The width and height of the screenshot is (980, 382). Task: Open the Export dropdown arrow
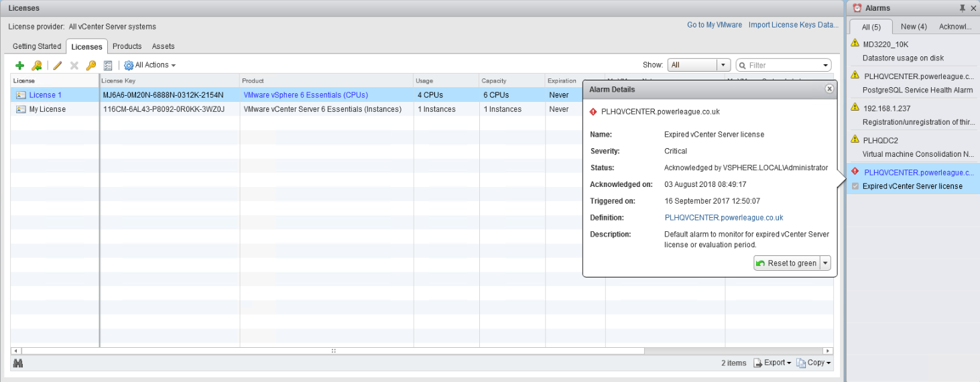(x=789, y=363)
